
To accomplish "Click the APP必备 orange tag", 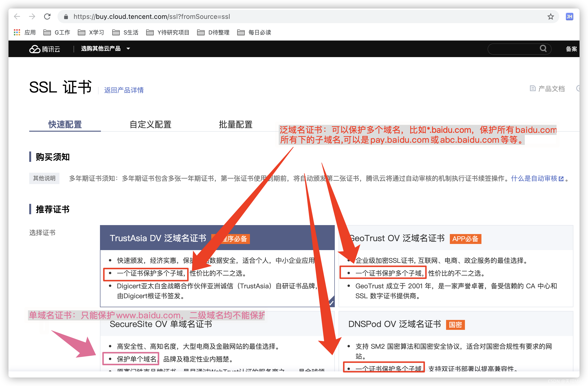I will coord(465,239).
